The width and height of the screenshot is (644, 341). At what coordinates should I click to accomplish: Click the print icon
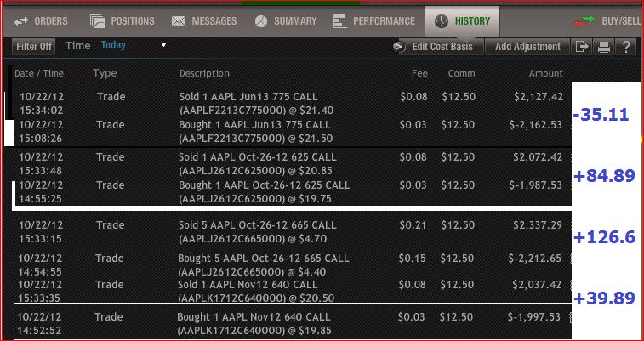(x=604, y=47)
